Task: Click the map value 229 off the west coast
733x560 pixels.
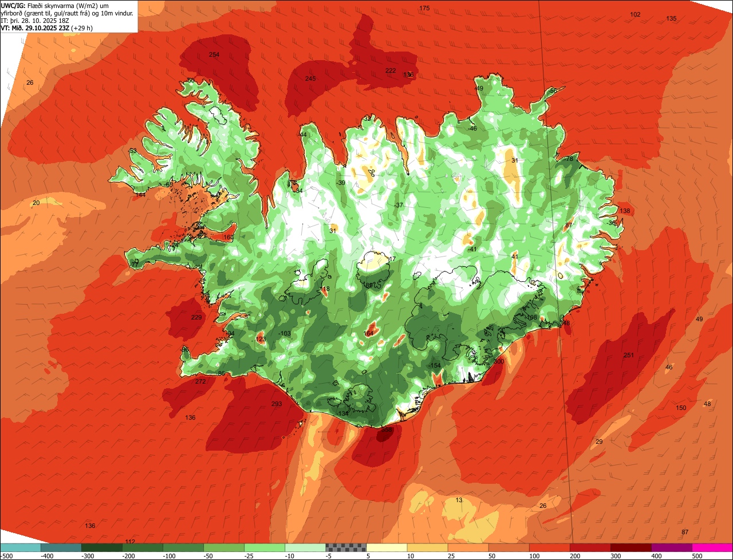Action: click(196, 317)
